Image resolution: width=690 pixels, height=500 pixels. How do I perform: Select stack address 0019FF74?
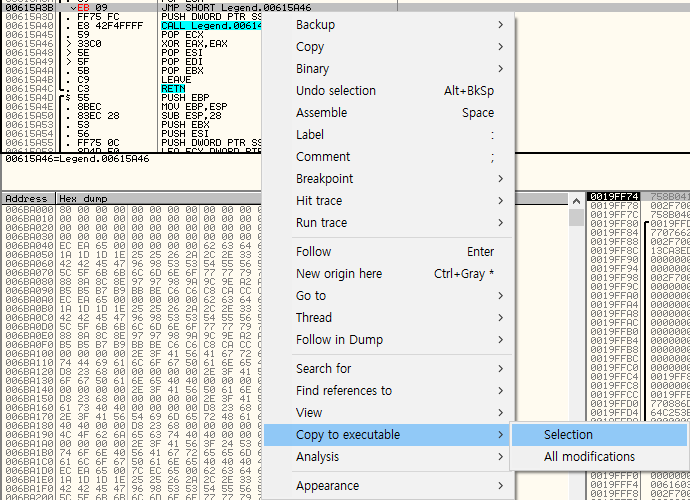[x=614, y=196]
